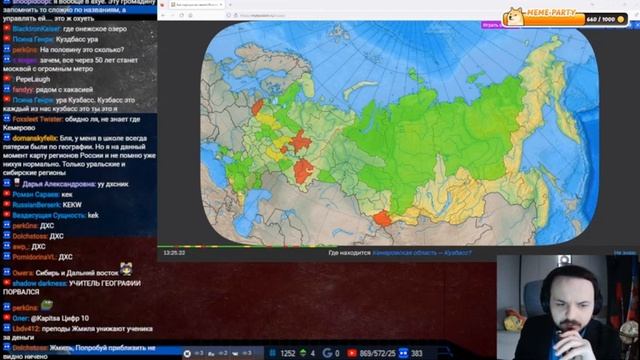Click chat message 'Кузбасс ура'
This screenshot has width=640, height=360.
coord(77,40)
